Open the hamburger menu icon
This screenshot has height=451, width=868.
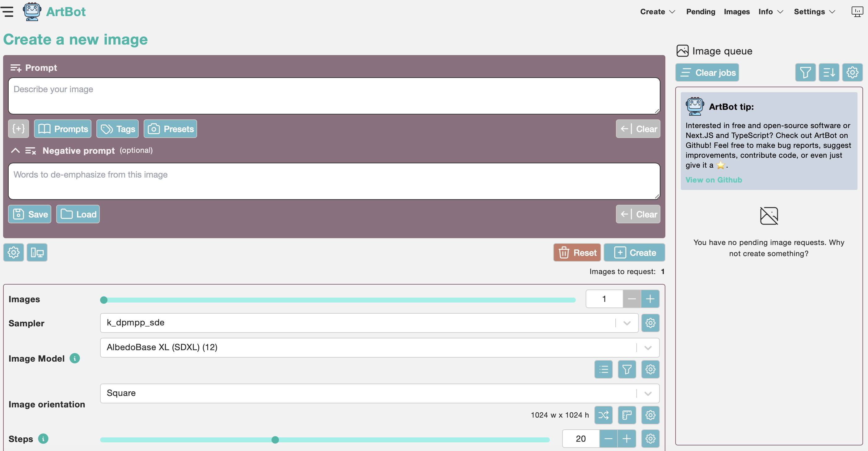tap(7, 11)
